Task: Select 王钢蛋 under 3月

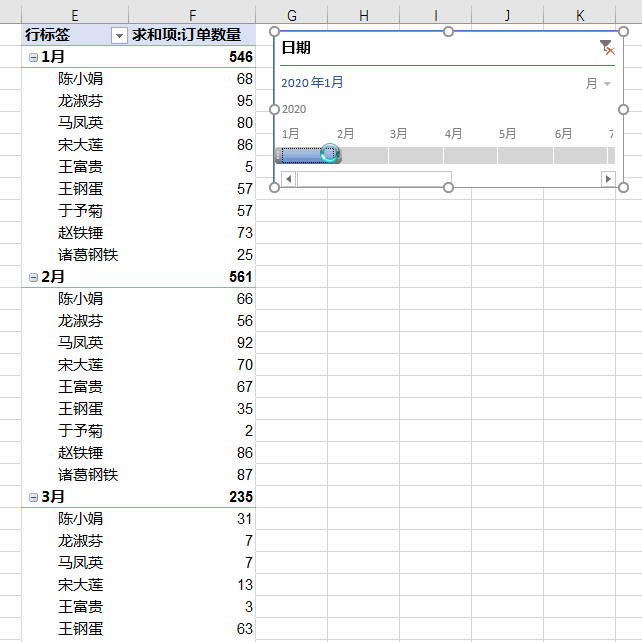Action: coord(80,629)
